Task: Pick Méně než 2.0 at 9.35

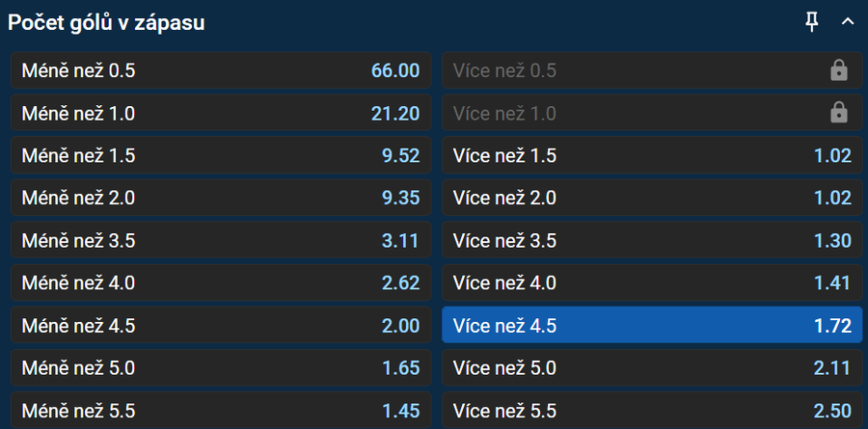Action: pos(221,199)
